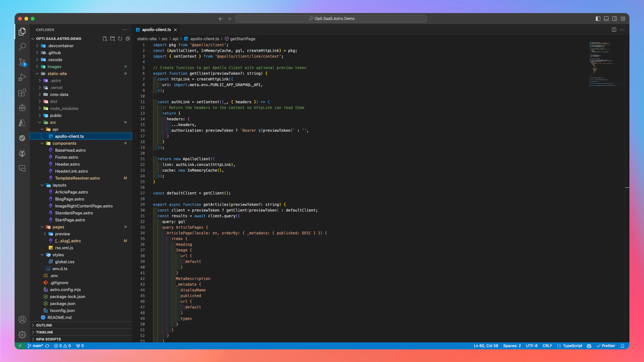
Task: Click New File icon in Explorer header
Action: tap(105, 39)
